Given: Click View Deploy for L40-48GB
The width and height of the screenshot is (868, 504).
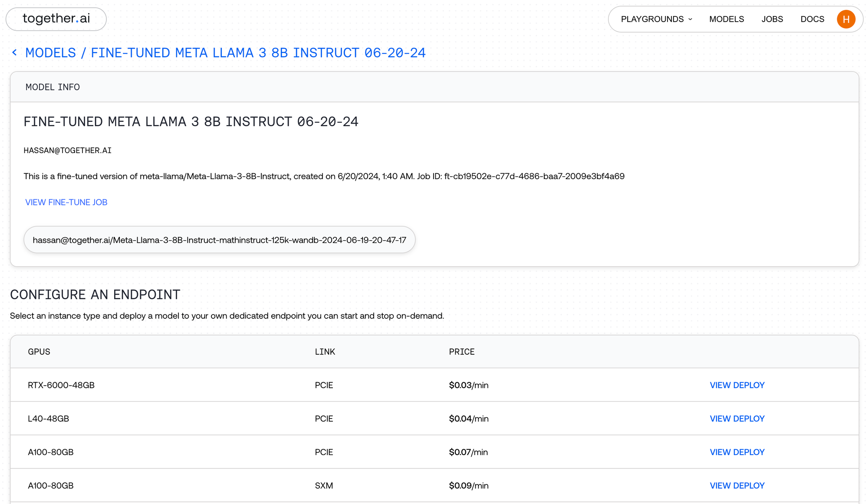Looking at the screenshot, I should point(737,419).
